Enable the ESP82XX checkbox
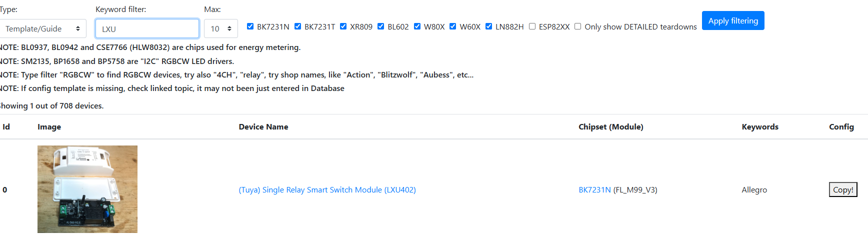Viewport: 868px width, 241px height. 532,26
